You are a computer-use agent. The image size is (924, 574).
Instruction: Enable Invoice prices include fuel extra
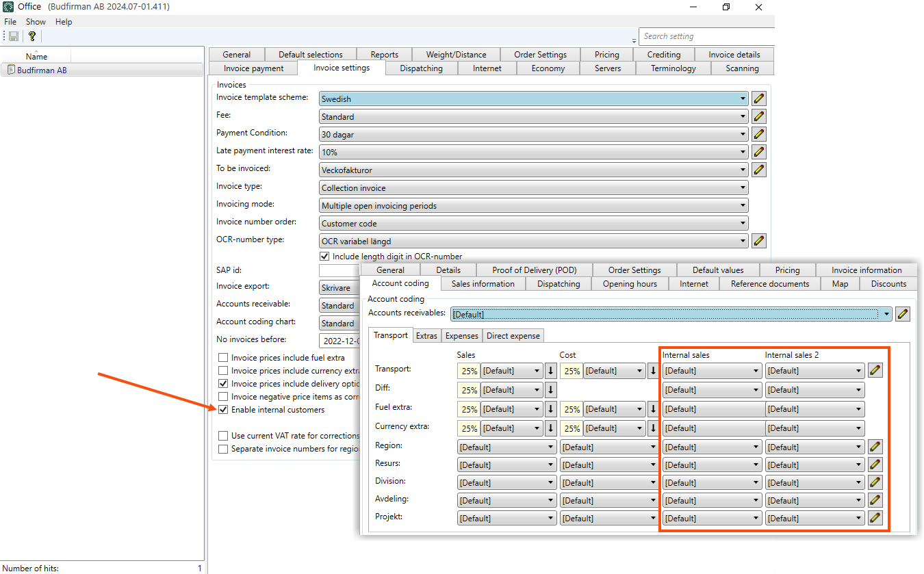click(x=223, y=357)
